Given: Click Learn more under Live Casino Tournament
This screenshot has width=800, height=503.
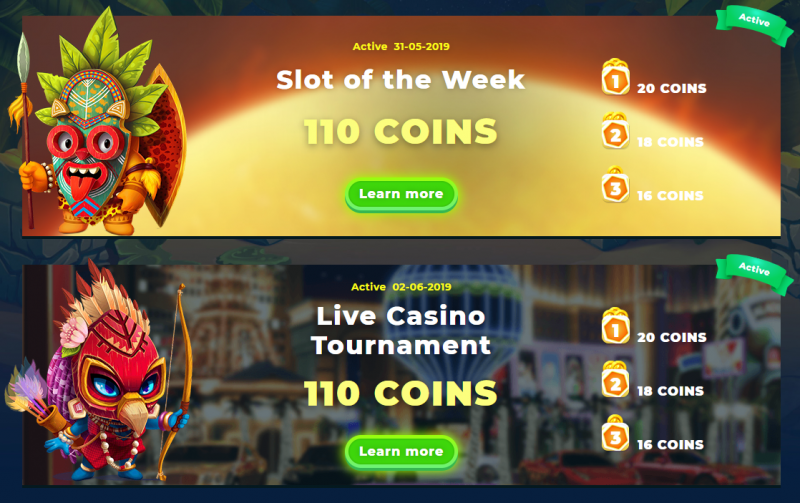Looking at the screenshot, I should (x=401, y=452).
